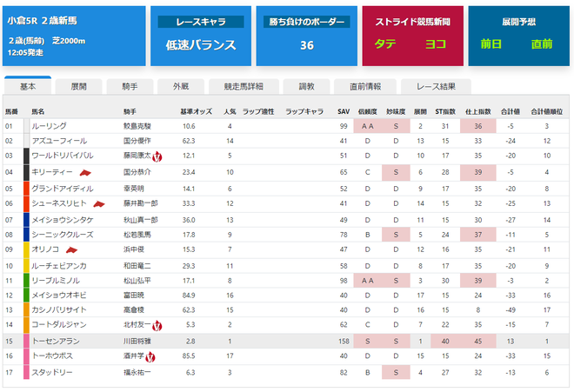Click the 馬番 column header
The image size is (574, 392).
pyautogui.click(x=11, y=111)
